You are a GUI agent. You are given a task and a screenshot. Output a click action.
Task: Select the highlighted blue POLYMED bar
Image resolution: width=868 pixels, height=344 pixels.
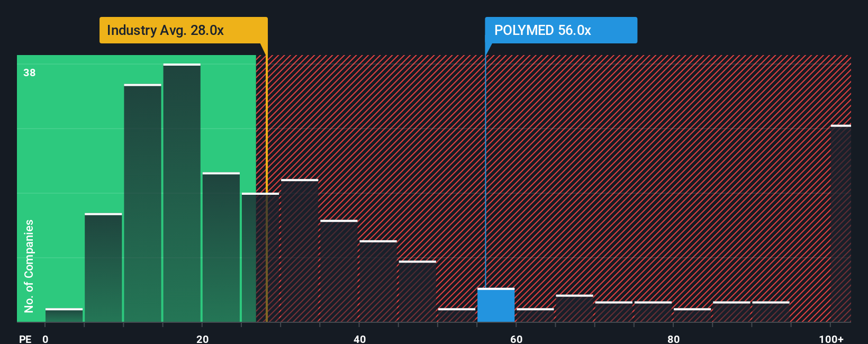click(496, 305)
